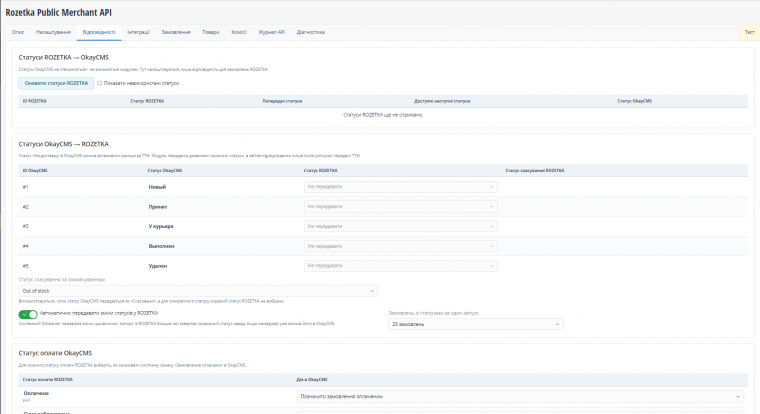
Task: Click the #1 ID cell
Action: coord(26,187)
